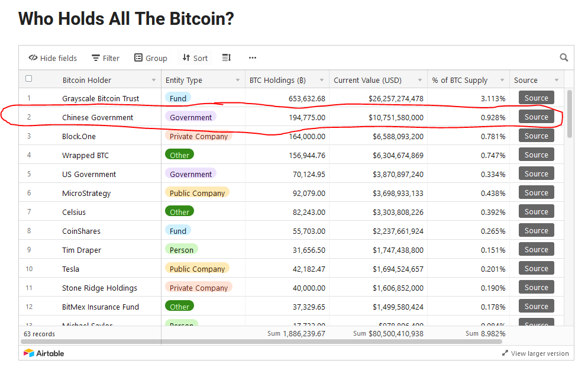This screenshot has height=370, width=588.
Task: Click the $3,870,897,240 value cell
Action: click(378, 174)
